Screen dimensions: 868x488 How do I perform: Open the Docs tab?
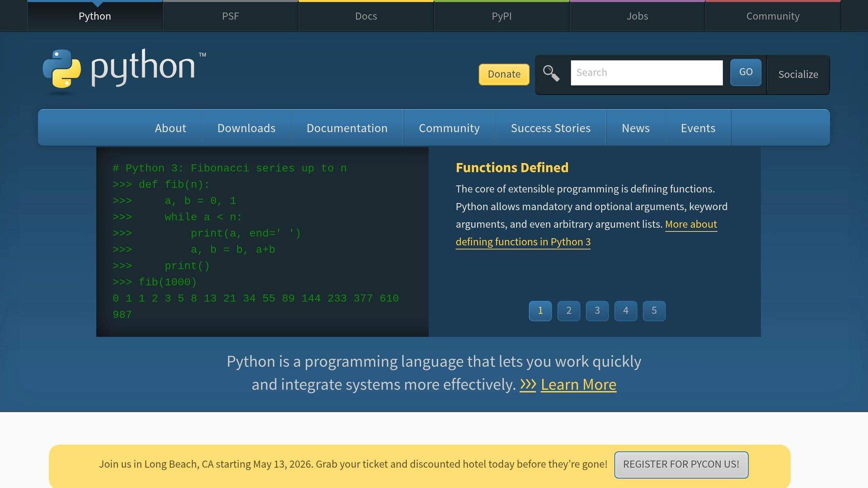coord(366,16)
